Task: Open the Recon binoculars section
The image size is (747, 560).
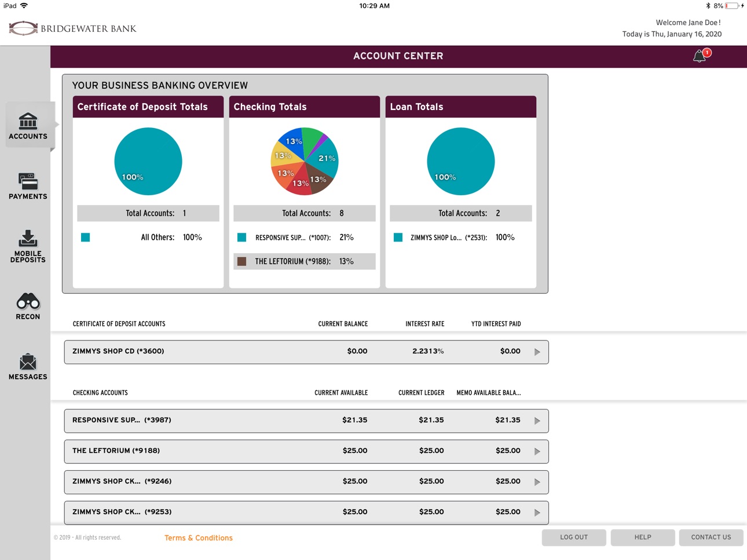Action: click(x=28, y=306)
